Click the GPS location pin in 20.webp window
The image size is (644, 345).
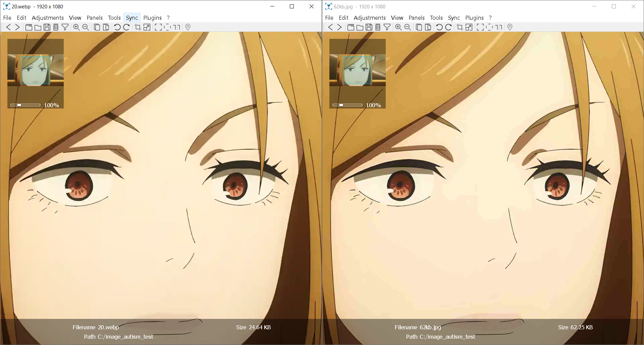pos(188,27)
